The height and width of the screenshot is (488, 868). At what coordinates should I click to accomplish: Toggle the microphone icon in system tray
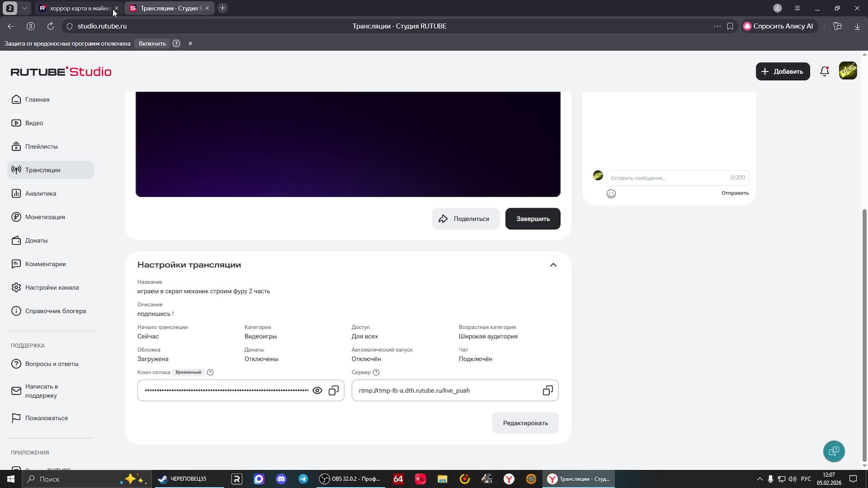[770, 479]
